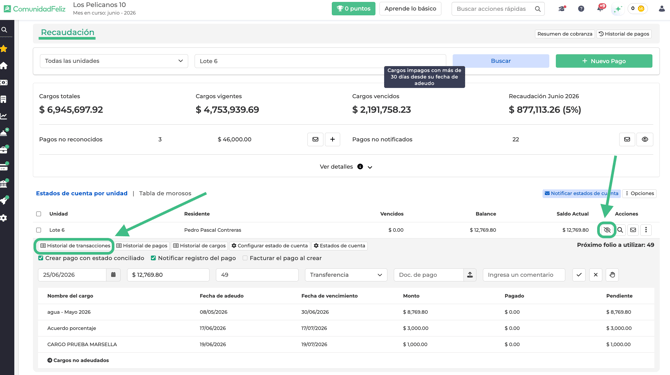This screenshot has width=670, height=375.
Task: Open the bank building sidebar icon
Action: pos(4,184)
